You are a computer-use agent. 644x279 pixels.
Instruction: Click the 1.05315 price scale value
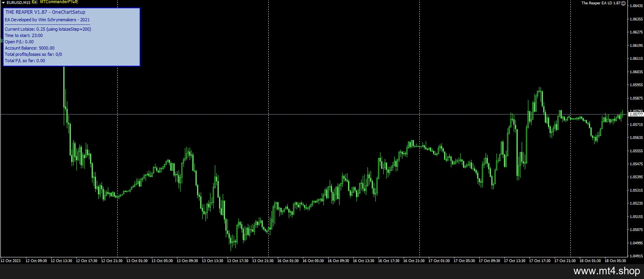pos(636,190)
